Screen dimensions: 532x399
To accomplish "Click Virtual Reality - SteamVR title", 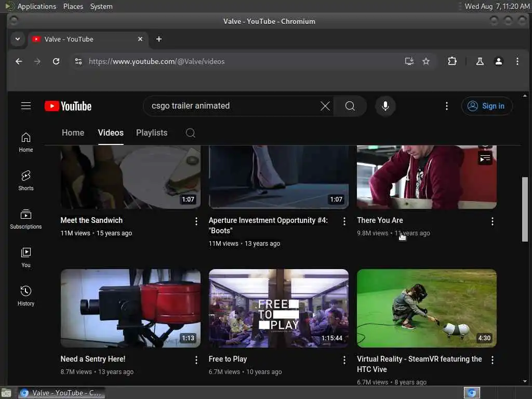I will click(419, 364).
